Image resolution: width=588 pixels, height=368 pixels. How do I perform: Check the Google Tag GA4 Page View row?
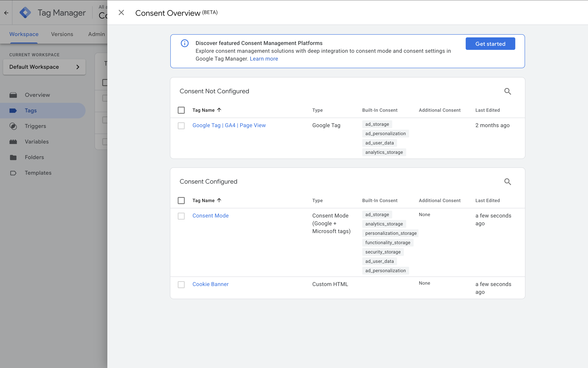click(181, 126)
